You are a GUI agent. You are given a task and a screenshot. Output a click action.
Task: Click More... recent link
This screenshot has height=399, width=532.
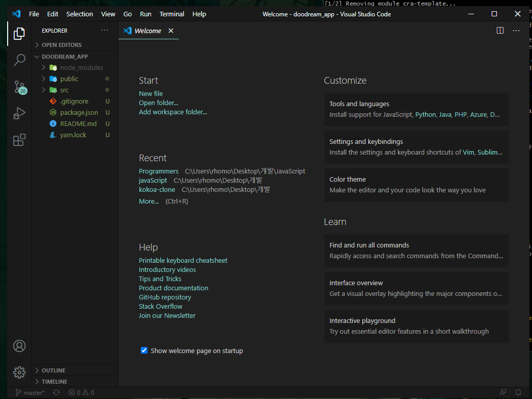click(148, 202)
